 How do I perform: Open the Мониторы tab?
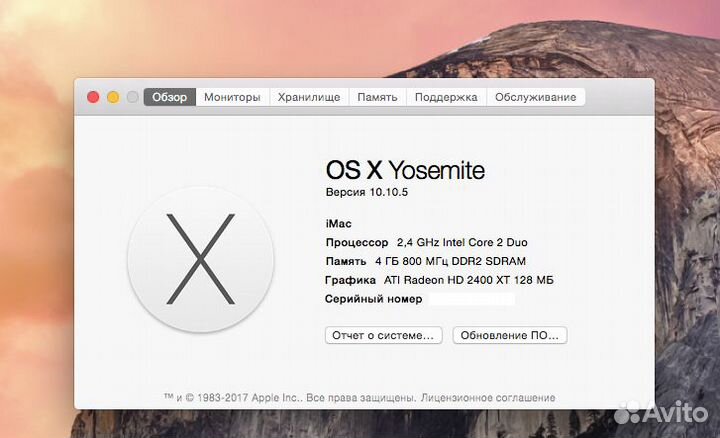tap(232, 97)
